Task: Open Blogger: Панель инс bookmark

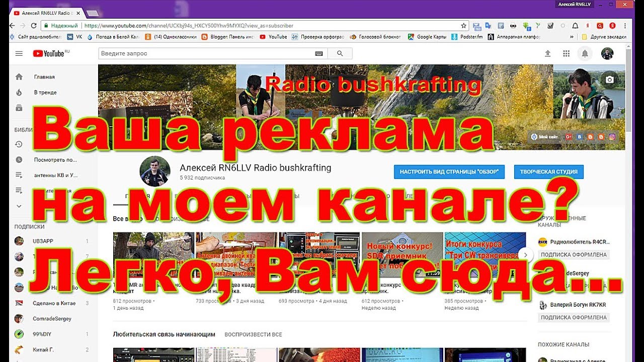Action: tap(227, 37)
